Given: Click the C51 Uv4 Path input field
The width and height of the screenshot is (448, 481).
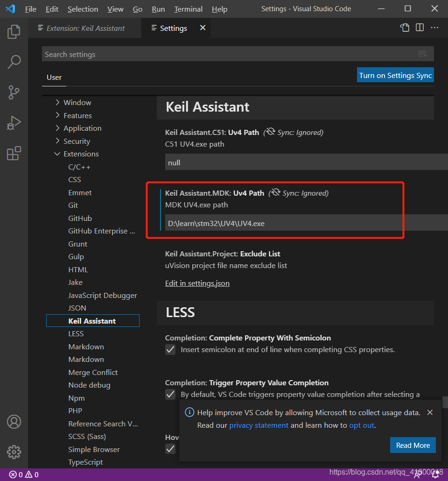Looking at the screenshot, I should coord(306,162).
